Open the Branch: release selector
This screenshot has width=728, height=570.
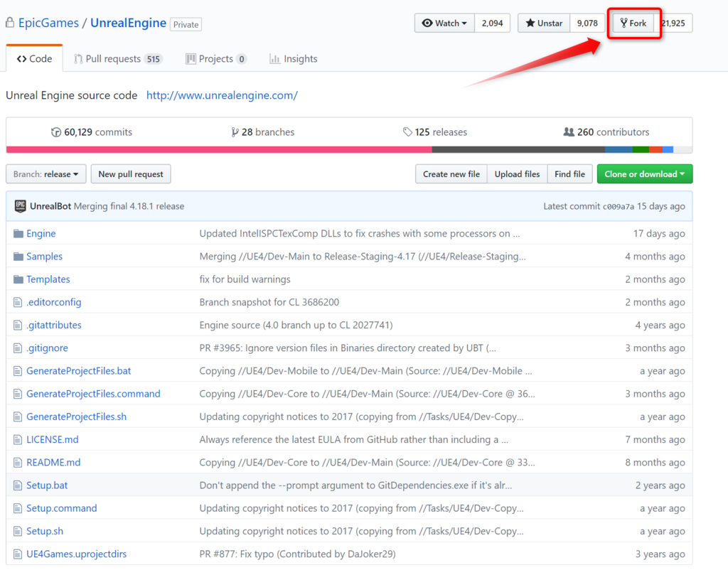tap(46, 174)
